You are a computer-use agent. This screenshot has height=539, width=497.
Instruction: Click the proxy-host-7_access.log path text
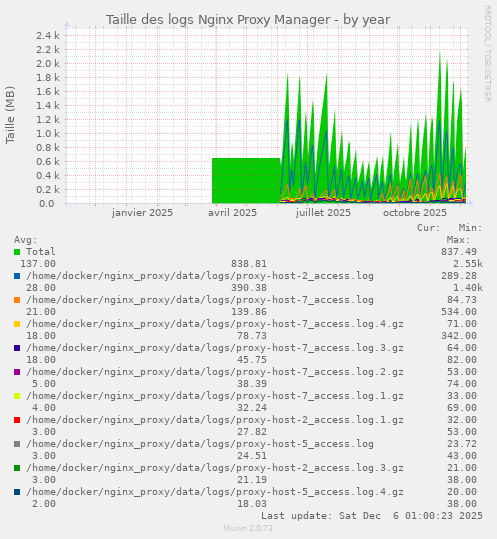200,300
